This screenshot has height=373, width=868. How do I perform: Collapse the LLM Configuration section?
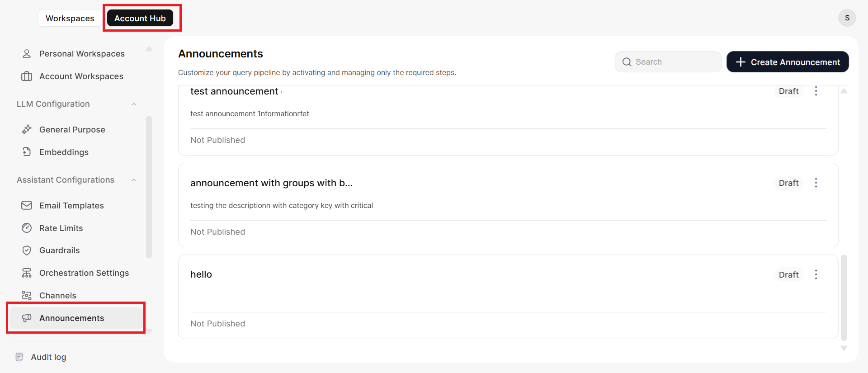[134, 104]
